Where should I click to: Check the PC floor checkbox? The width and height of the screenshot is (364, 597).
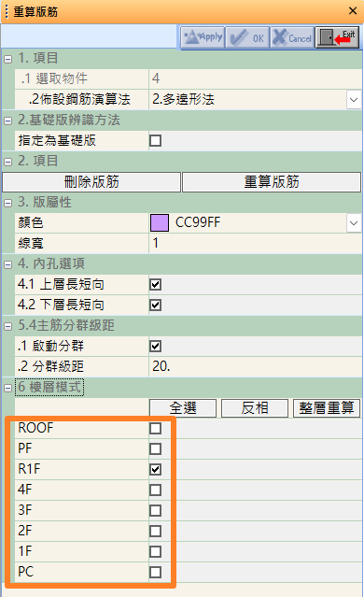coord(155,573)
